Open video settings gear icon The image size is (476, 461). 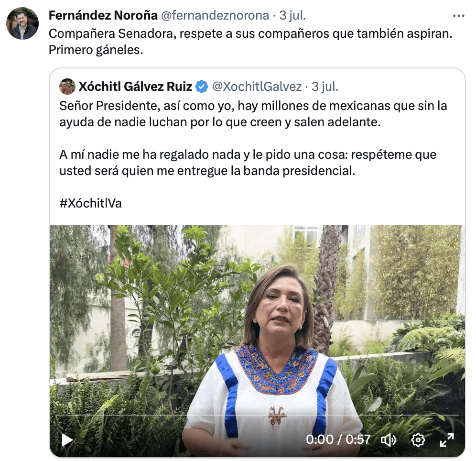coord(418,440)
